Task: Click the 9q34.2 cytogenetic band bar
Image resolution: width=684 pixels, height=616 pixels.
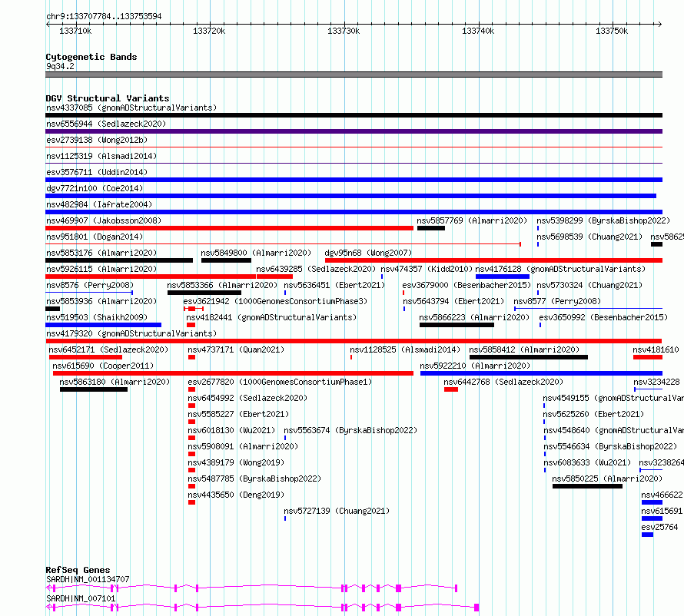Action: point(354,75)
